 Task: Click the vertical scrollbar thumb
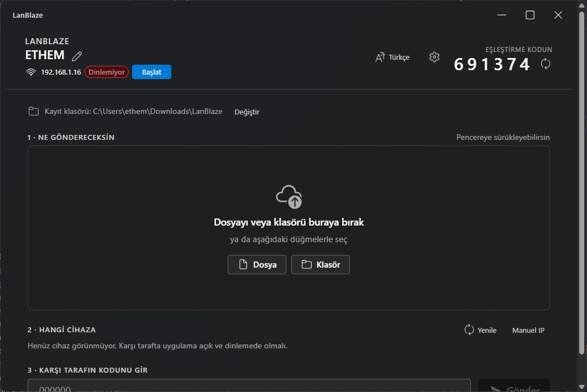581,182
